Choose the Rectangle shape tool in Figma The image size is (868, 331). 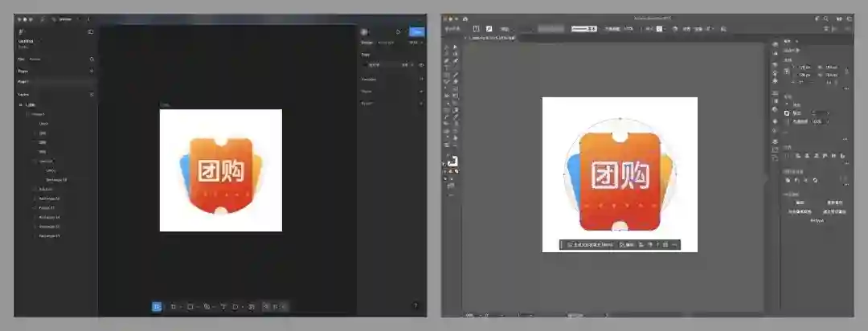pos(190,307)
